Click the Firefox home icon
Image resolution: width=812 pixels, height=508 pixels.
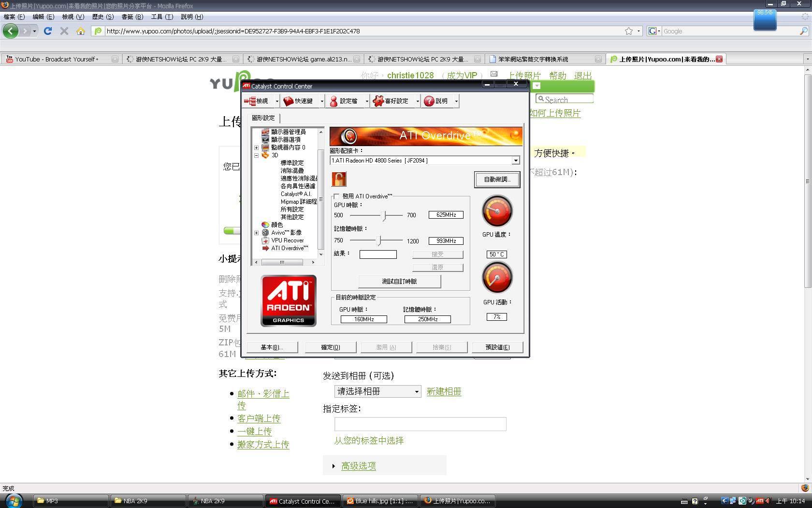tap(81, 31)
